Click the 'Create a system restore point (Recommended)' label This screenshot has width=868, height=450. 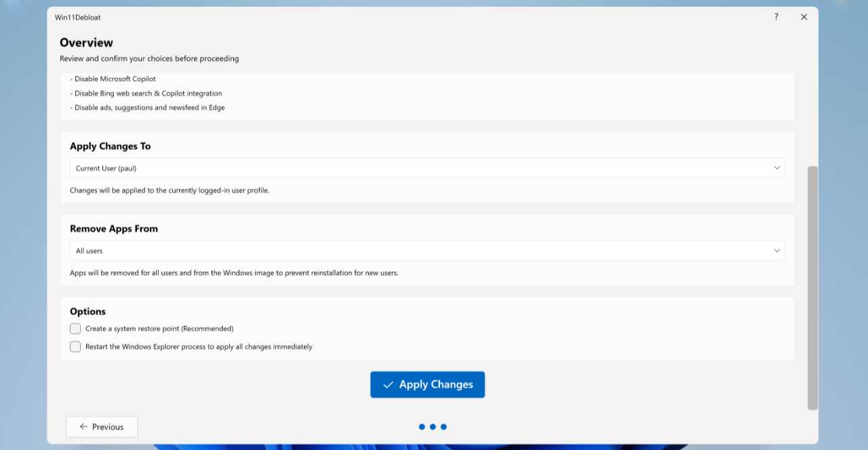(159, 329)
